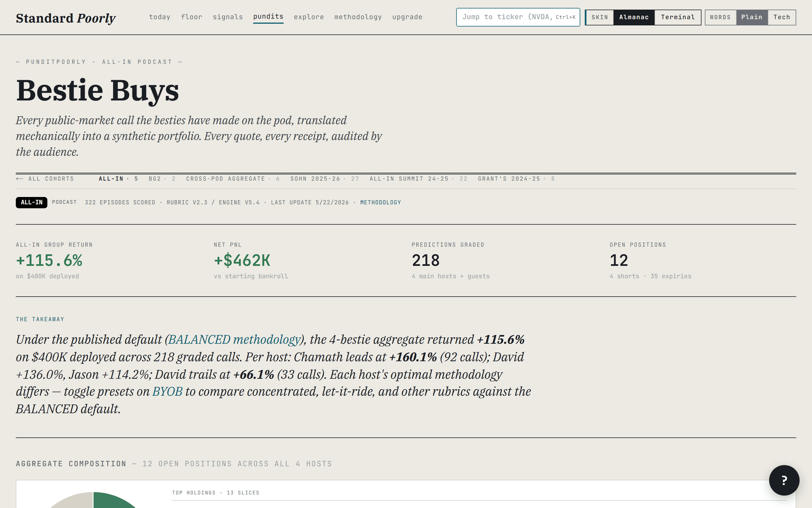Click the upgrade nav link
The width and height of the screenshot is (812, 508).
click(407, 17)
